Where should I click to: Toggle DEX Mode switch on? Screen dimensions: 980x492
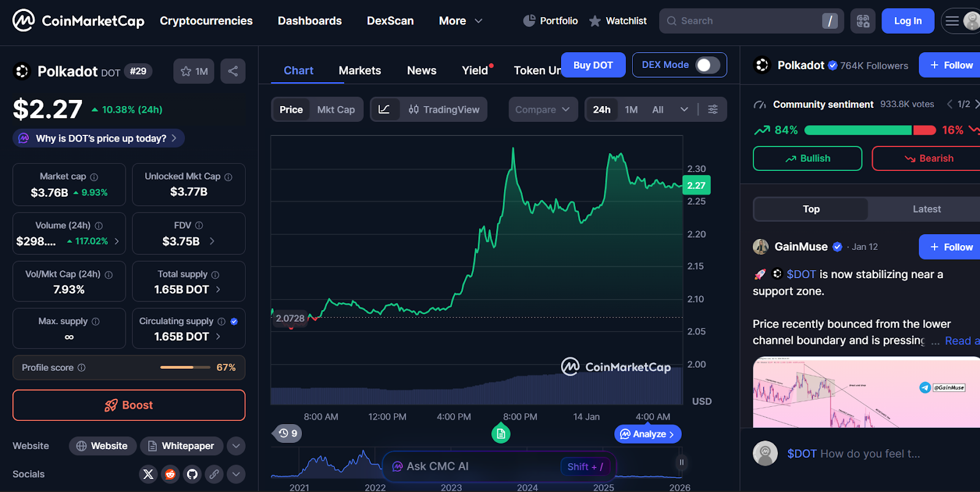pyautogui.click(x=707, y=65)
